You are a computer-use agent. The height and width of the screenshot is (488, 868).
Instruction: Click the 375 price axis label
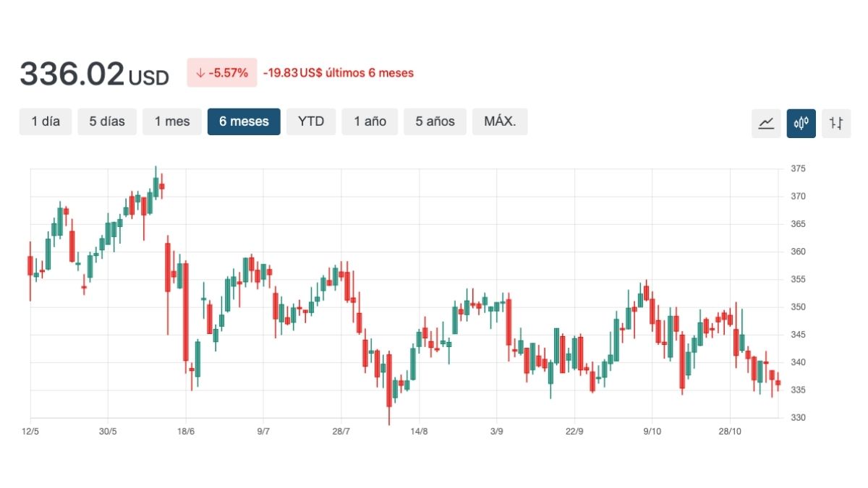coord(798,168)
